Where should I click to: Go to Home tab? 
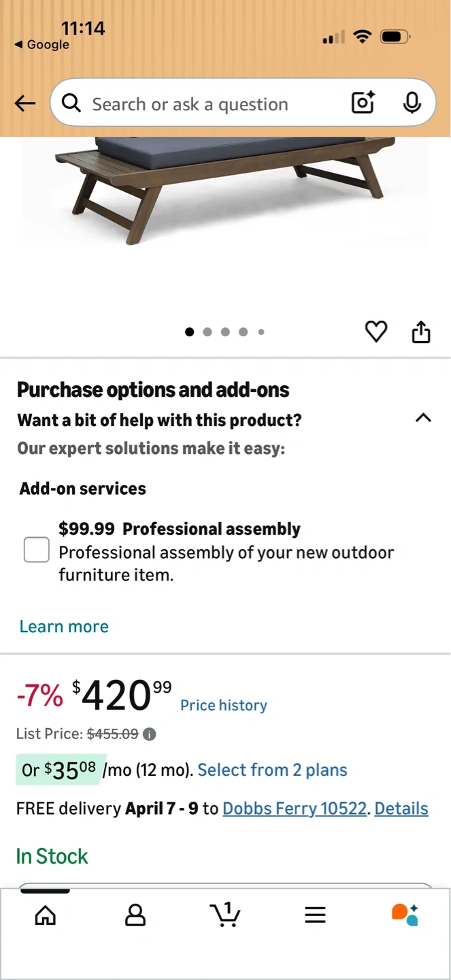46,915
